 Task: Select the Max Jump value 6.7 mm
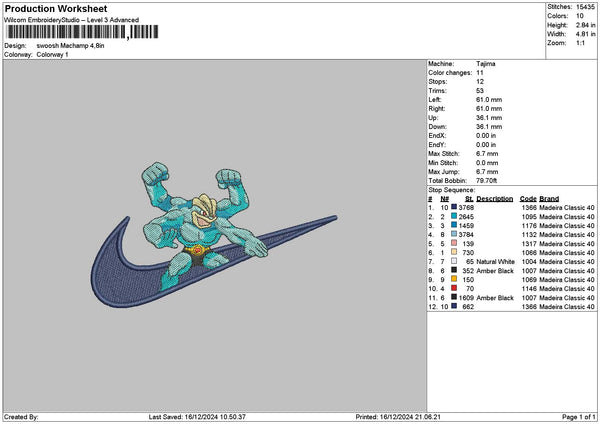click(487, 172)
